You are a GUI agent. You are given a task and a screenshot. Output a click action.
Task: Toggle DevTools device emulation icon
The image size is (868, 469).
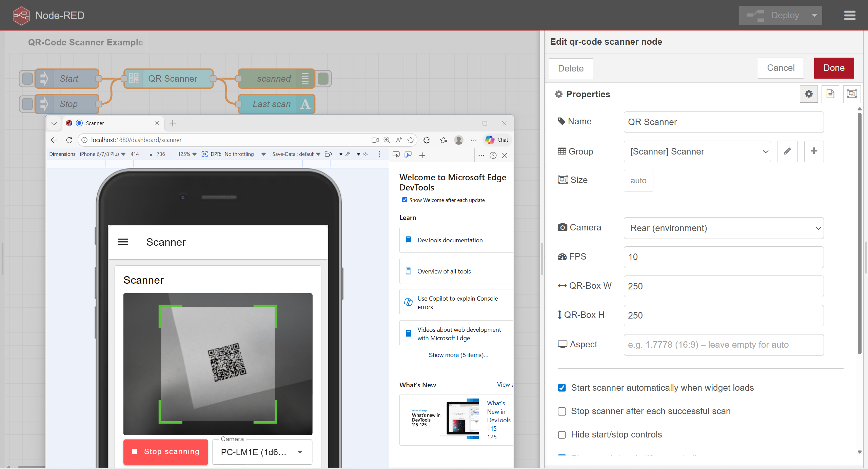pos(408,155)
